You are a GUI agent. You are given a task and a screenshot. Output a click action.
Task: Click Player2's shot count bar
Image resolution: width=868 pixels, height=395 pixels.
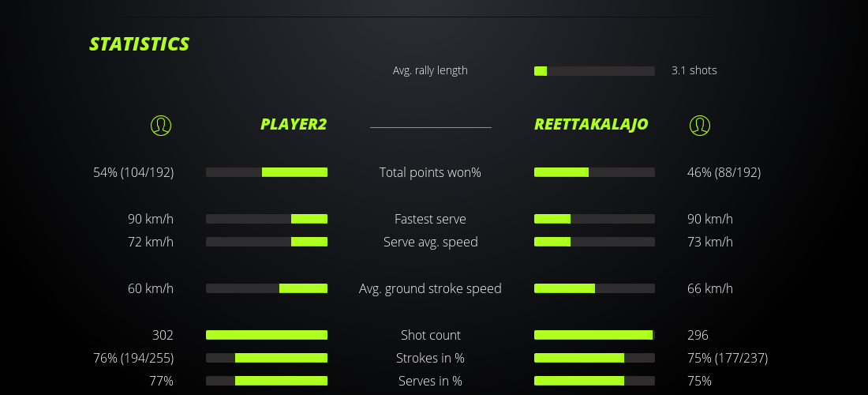[267, 335]
